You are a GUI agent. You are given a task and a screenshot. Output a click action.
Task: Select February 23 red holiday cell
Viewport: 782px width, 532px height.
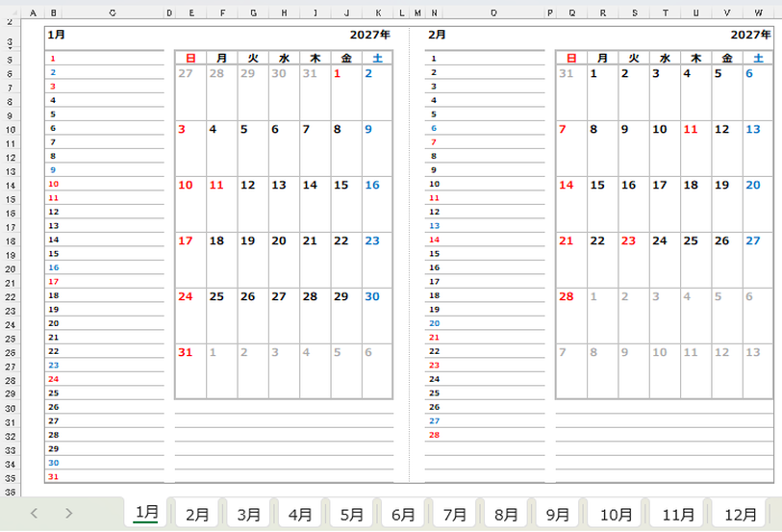[x=633, y=260]
